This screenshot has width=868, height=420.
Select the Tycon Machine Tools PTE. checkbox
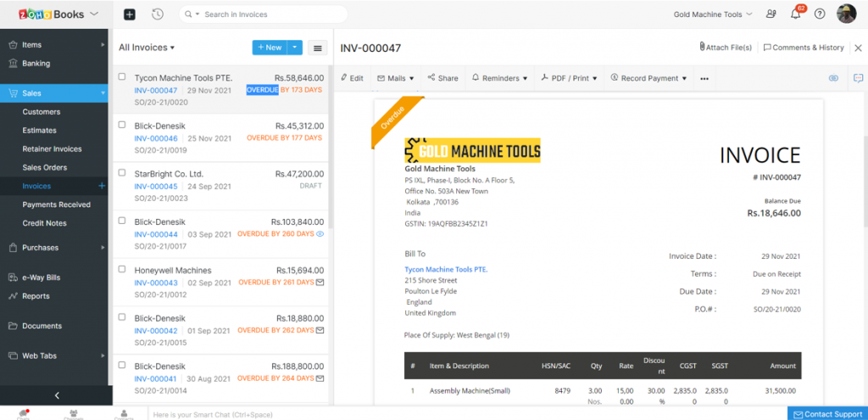tap(122, 77)
